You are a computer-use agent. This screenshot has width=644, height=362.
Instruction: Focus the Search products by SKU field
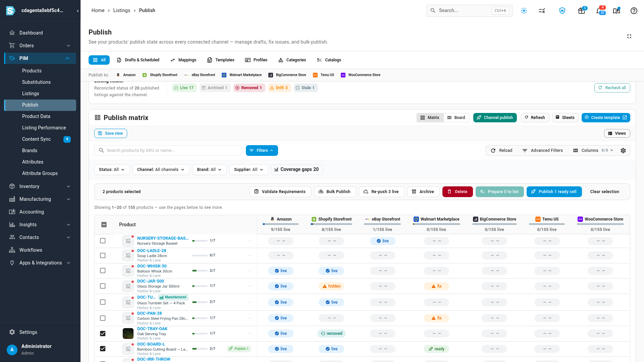coord(168,150)
